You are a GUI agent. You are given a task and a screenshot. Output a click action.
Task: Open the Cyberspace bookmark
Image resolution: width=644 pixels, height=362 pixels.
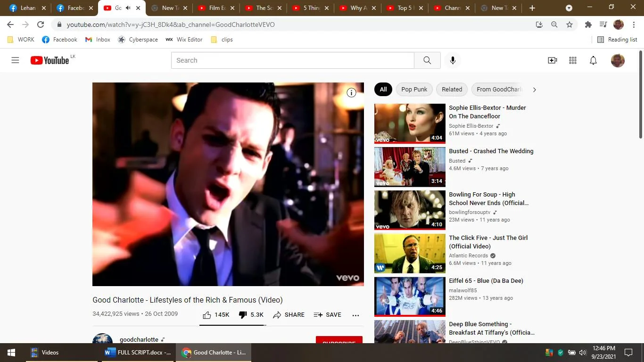coord(138,40)
